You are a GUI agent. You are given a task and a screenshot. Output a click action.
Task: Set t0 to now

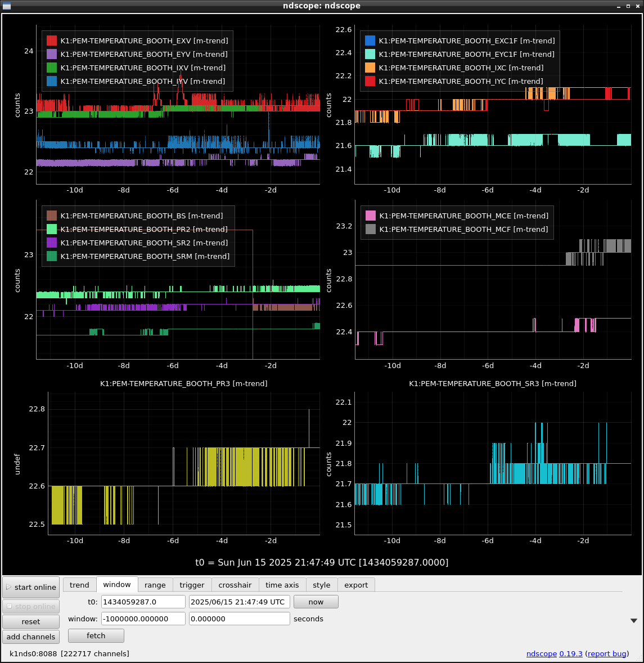[316, 602]
